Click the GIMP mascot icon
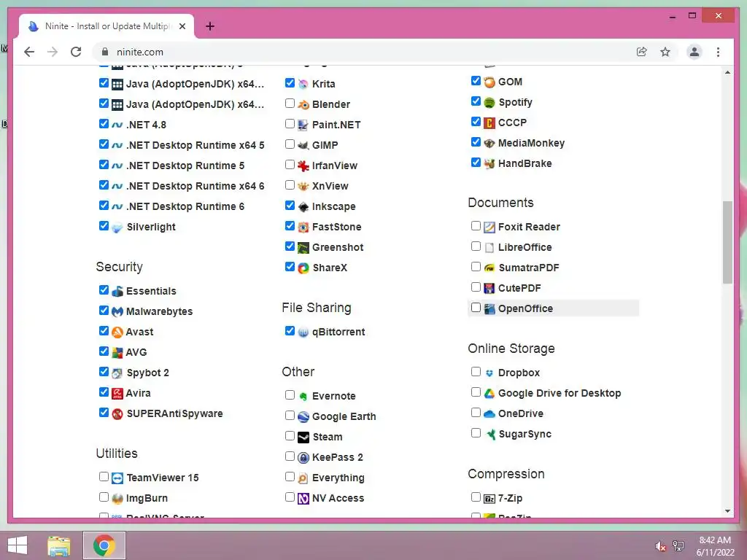This screenshot has height=560, width=747. pyautogui.click(x=303, y=146)
